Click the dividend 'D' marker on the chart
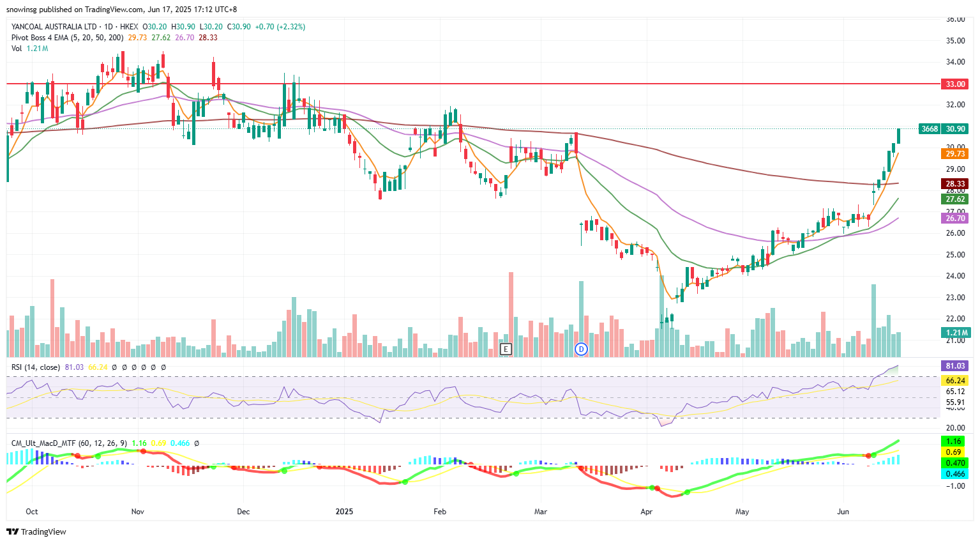Image resolution: width=980 pixels, height=543 pixels. pyautogui.click(x=581, y=349)
